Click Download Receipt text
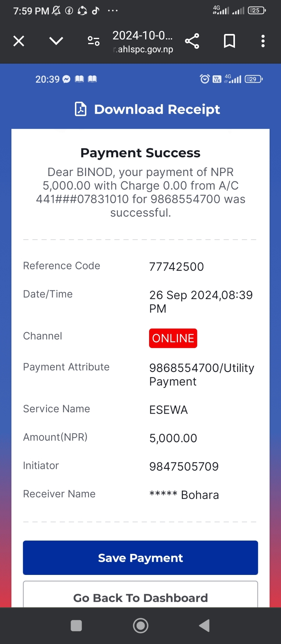 click(x=157, y=109)
